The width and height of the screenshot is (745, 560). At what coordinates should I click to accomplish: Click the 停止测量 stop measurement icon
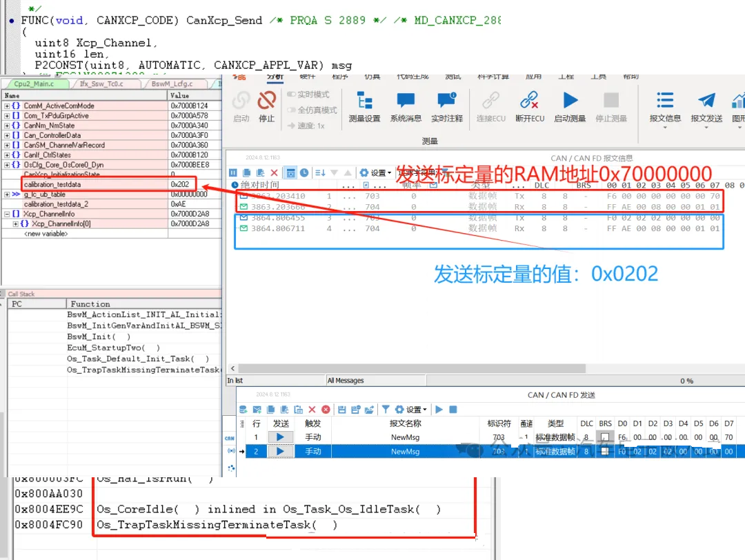(x=611, y=100)
